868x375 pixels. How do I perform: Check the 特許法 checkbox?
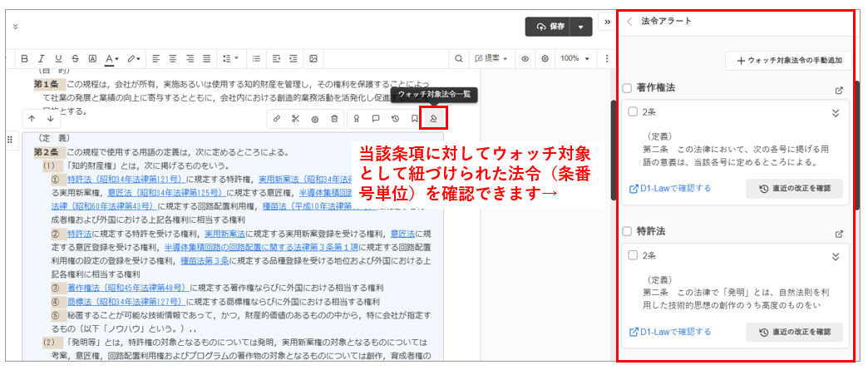coord(628,232)
